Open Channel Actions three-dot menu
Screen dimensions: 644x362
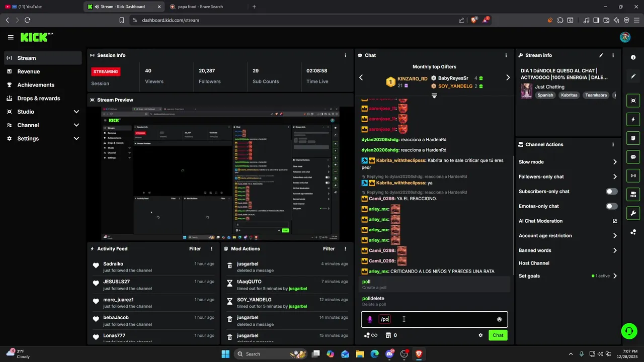tap(613, 144)
